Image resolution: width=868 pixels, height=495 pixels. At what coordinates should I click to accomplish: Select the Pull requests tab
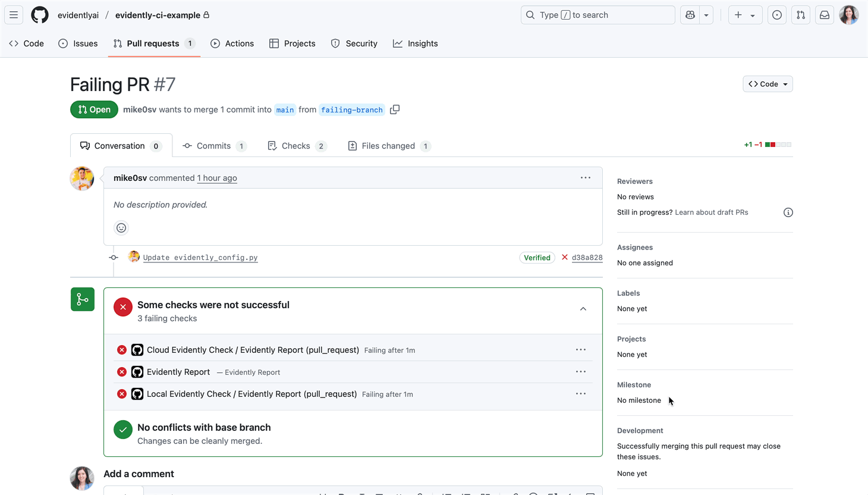[154, 43]
